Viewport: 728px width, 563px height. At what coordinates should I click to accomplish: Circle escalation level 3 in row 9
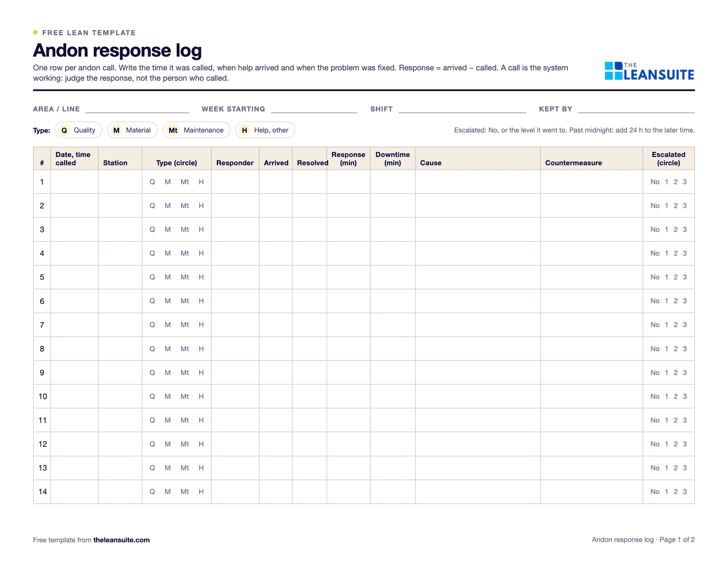685,373
